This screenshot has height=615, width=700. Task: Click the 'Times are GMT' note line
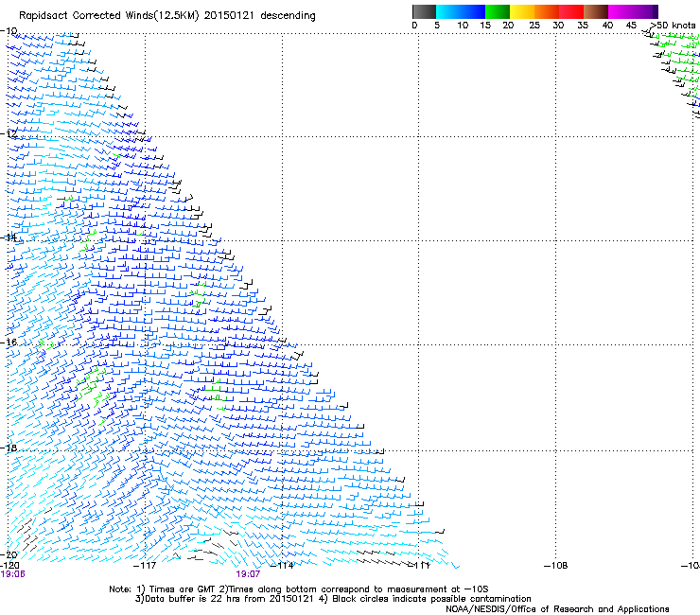pos(298,589)
